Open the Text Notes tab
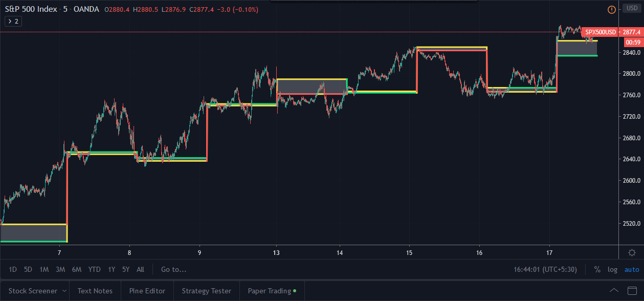Screen dimensions: 644x301 tap(95, 291)
